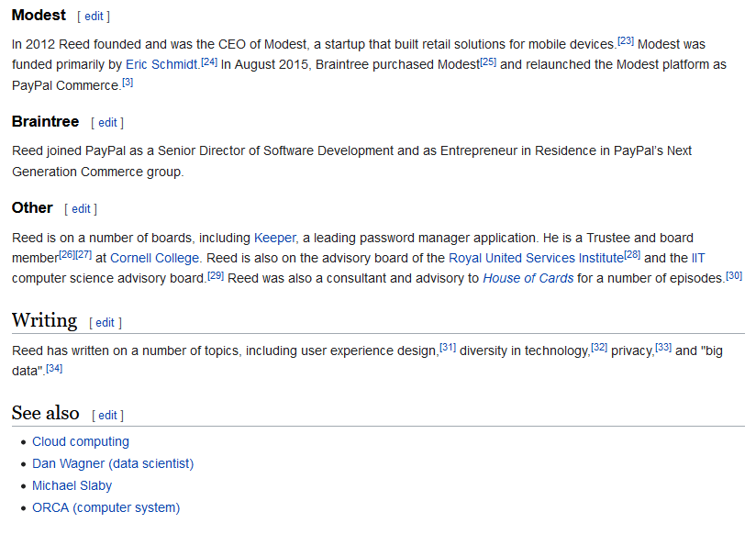Open Royal United Services Institute link
This screenshot has height=534, width=756.
(536, 259)
